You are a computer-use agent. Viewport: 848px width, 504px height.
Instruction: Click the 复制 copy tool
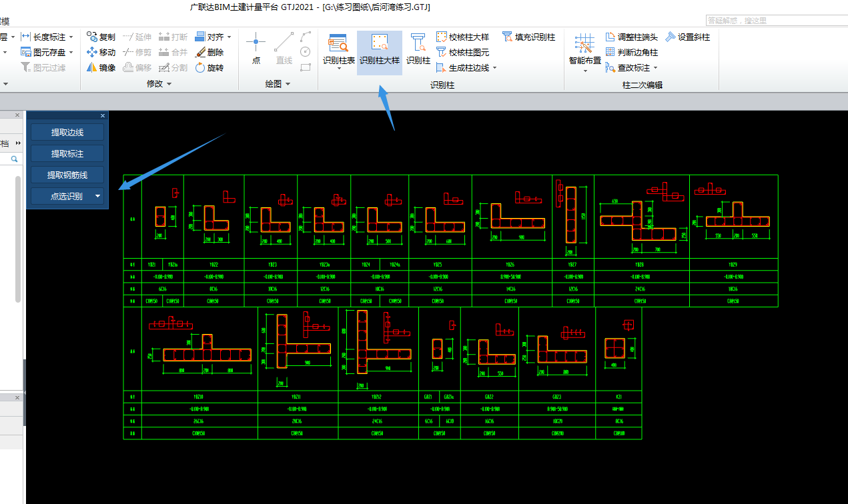[x=101, y=37]
